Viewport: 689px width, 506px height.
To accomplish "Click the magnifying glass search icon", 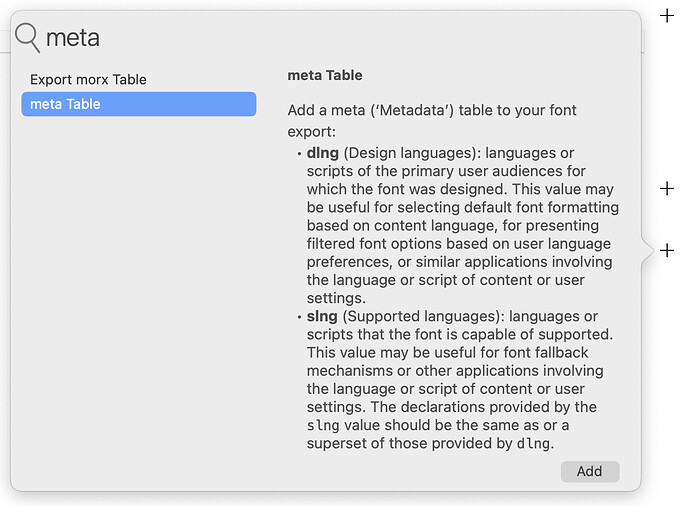I will click(27, 38).
